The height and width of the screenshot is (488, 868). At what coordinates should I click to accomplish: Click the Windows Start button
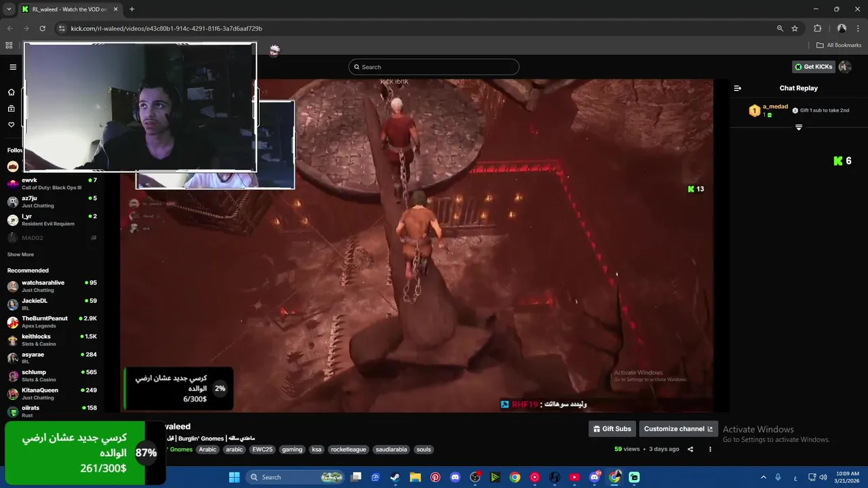pos(234,477)
